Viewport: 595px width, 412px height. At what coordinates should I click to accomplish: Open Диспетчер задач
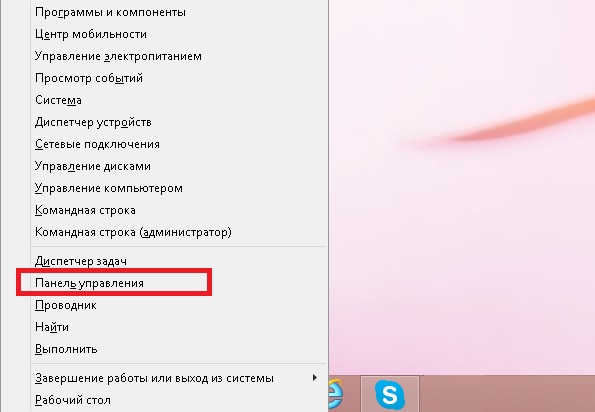(178, 261)
